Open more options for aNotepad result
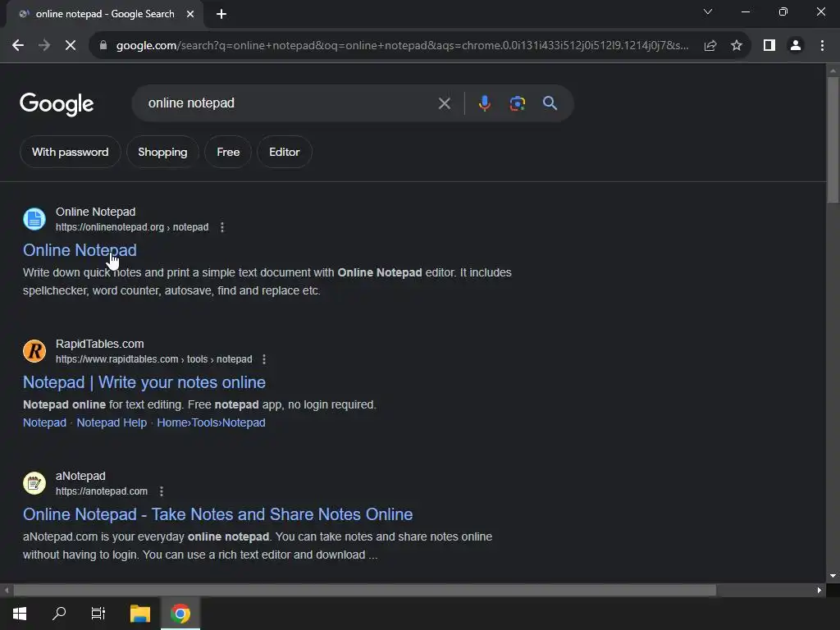 (x=162, y=491)
